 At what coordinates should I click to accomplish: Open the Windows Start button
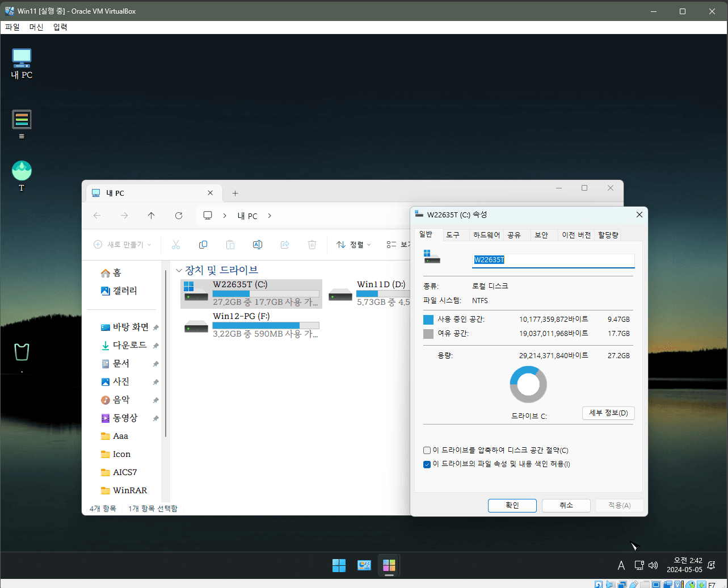[339, 565]
